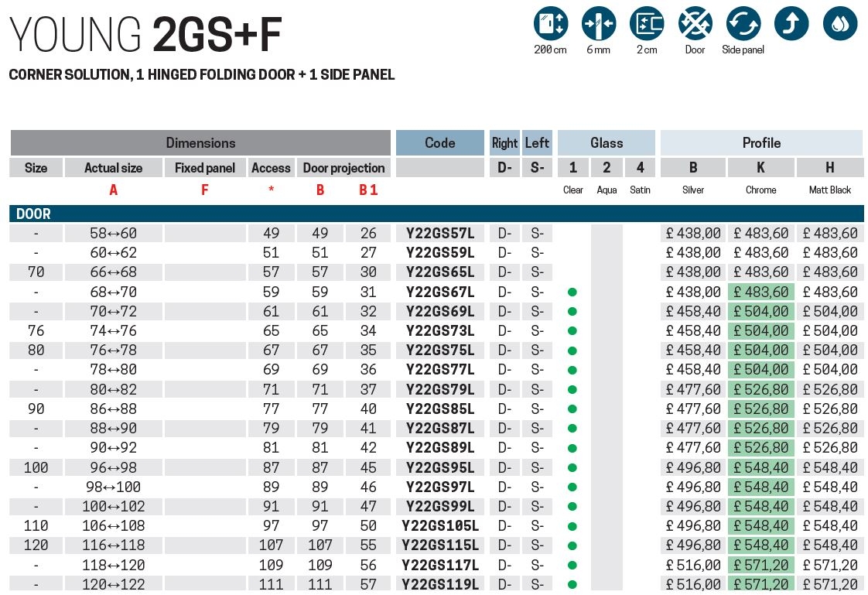This screenshot has height=595, width=868.
Task: Click the Door projection column header
Action: [343, 168]
